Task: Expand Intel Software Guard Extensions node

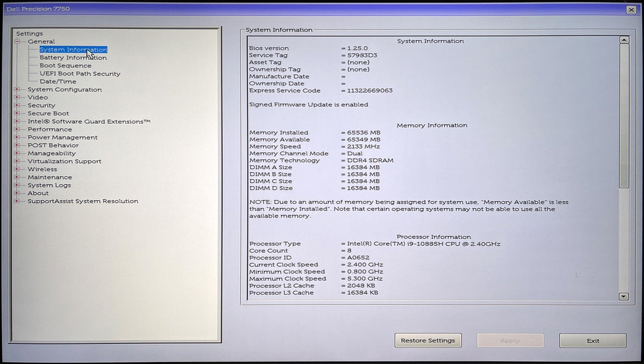Action: 17,121
